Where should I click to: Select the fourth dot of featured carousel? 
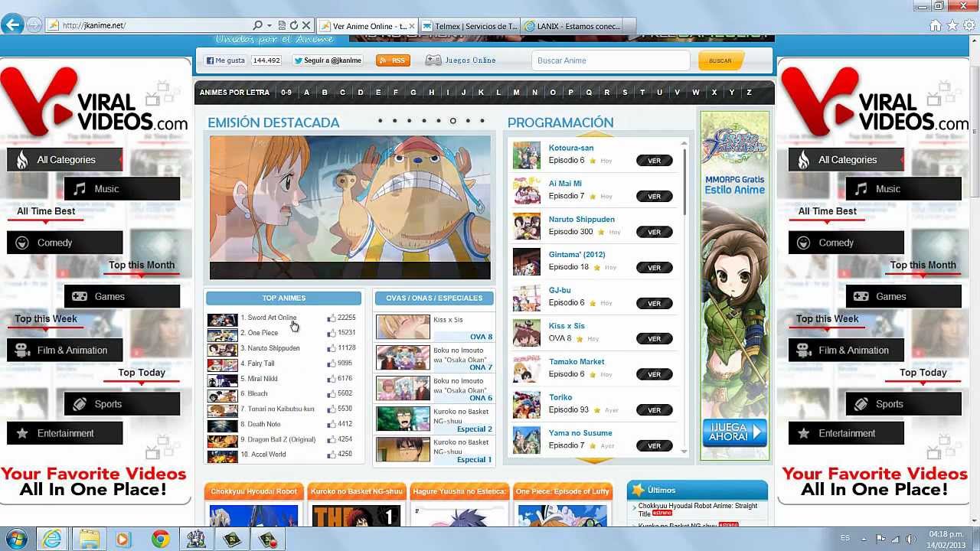click(423, 121)
